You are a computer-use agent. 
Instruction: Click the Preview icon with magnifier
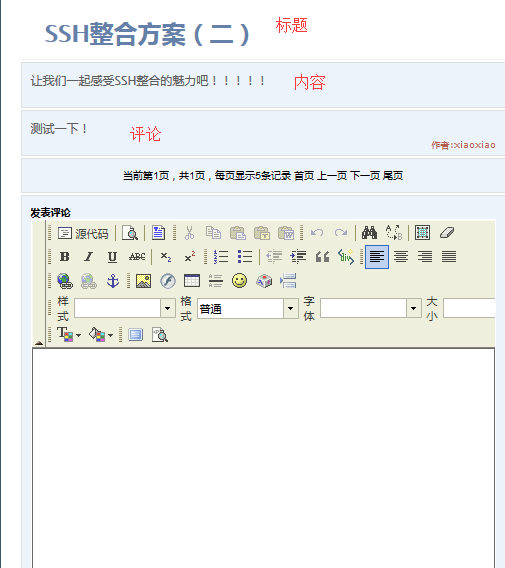click(130, 233)
